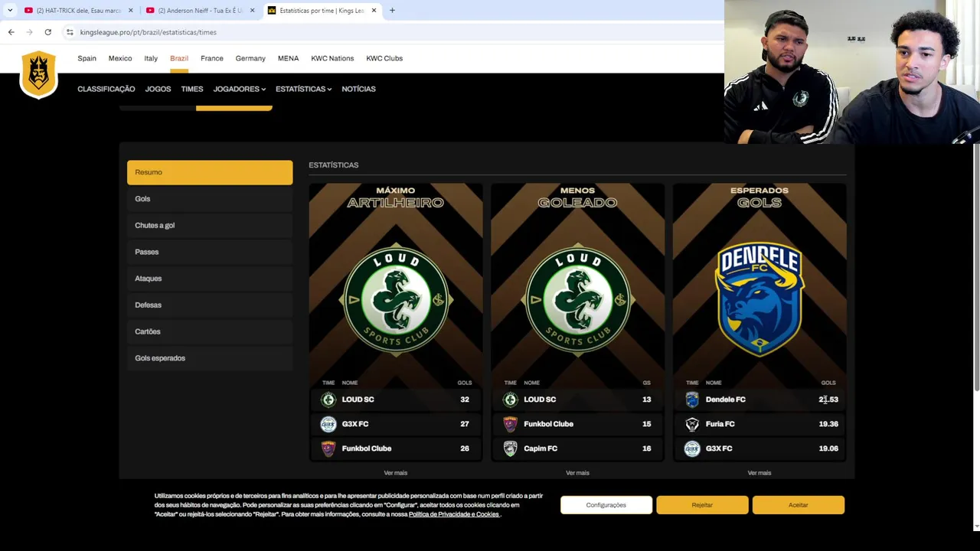Click Ver mais under Menos Goleado
This screenshot has width=980, height=551.
[x=578, y=473]
